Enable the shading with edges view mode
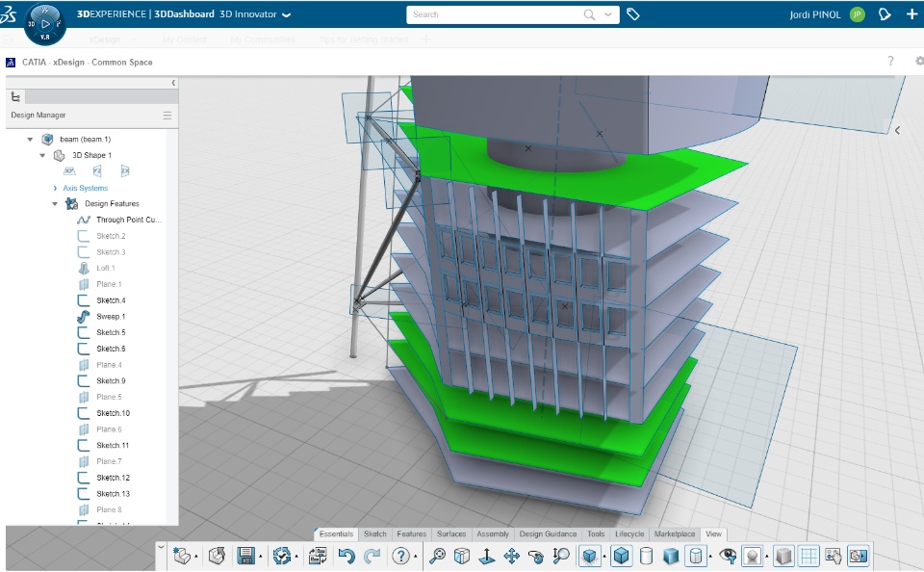The width and height of the screenshot is (924, 572). [621, 556]
